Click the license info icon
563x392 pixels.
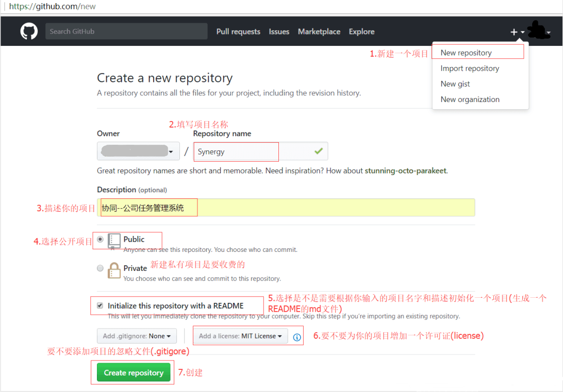(296, 337)
